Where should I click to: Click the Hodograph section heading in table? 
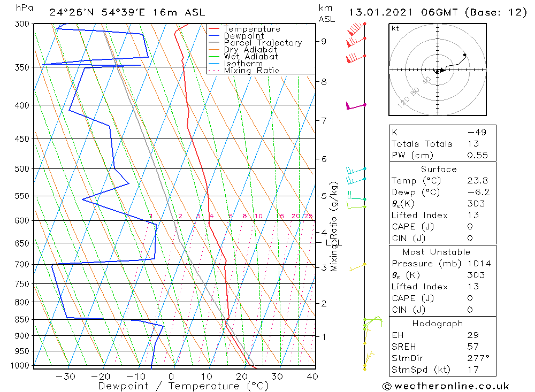[x=438, y=324]
